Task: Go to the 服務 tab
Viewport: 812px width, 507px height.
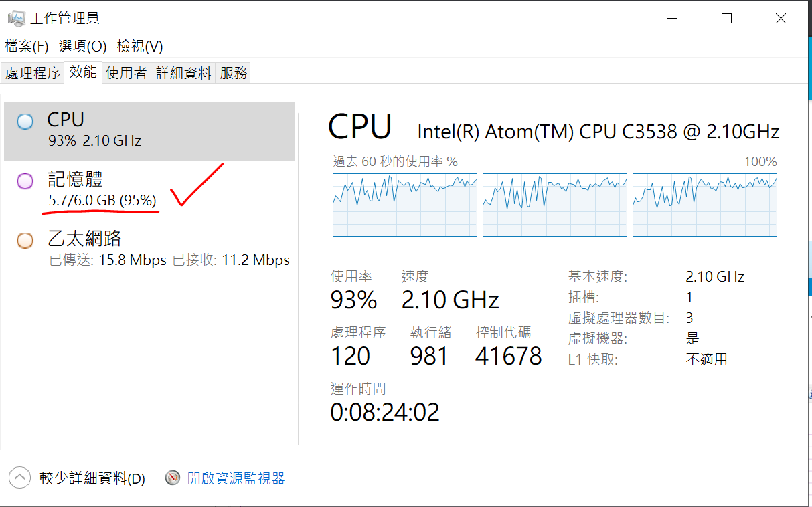Action: pyautogui.click(x=234, y=73)
